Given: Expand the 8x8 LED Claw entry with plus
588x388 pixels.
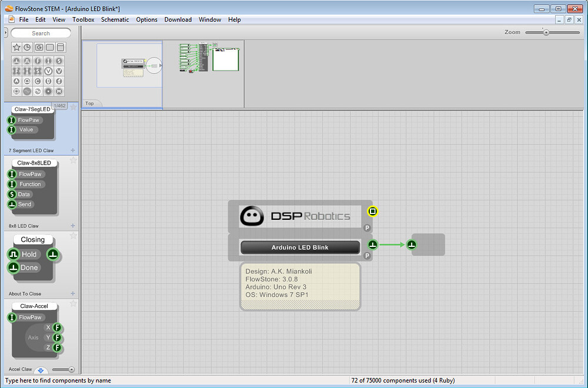Looking at the screenshot, I should coord(73,226).
